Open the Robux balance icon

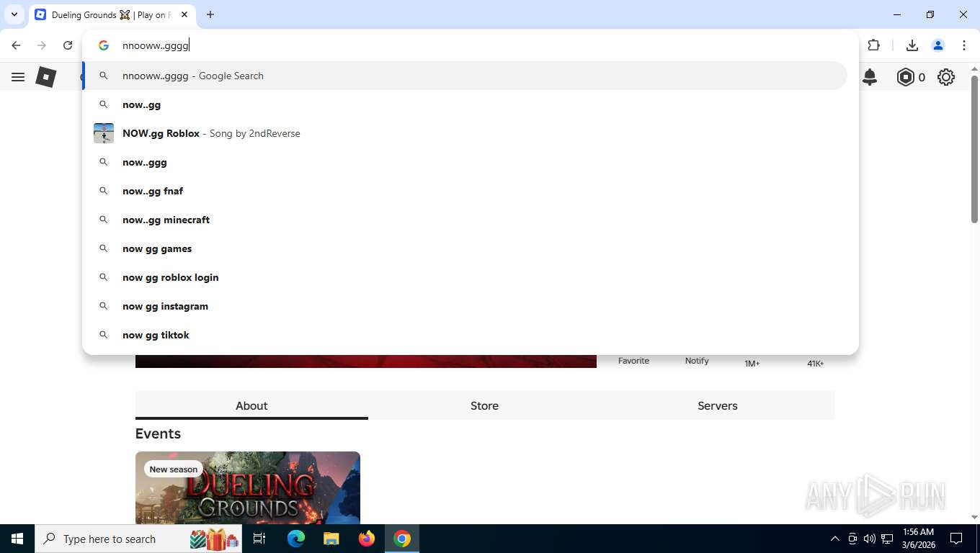pyautogui.click(x=905, y=77)
